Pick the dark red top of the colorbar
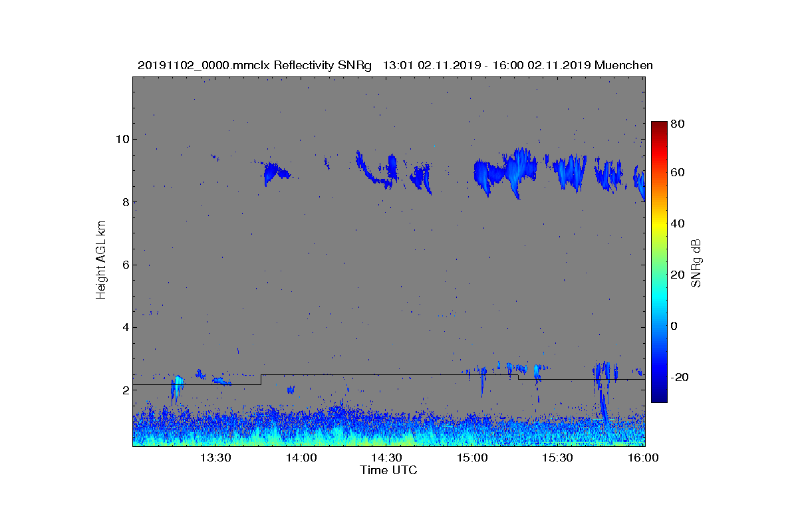 [659, 126]
